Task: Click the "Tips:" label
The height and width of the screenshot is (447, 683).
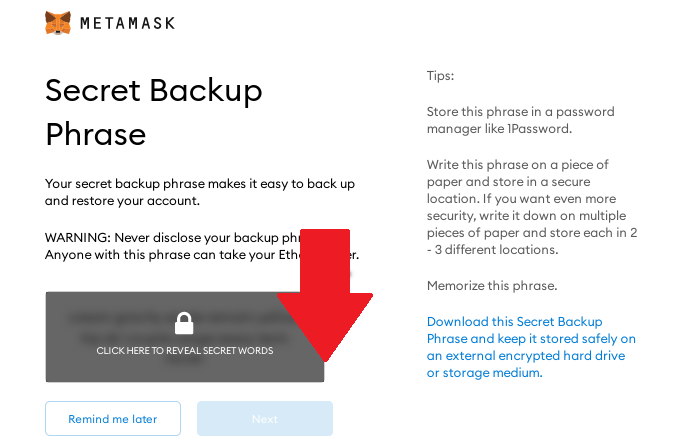Action: pos(440,76)
